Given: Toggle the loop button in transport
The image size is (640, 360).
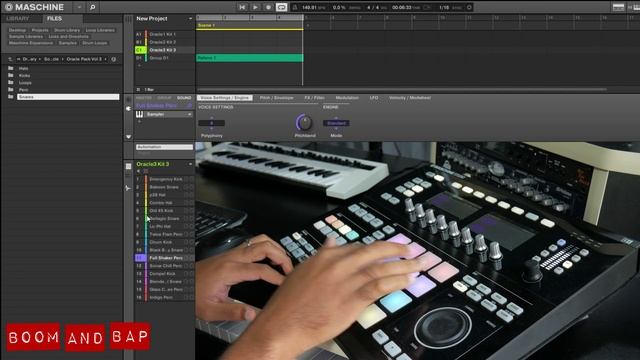Looking at the screenshot, I should [x=282, y=7].
